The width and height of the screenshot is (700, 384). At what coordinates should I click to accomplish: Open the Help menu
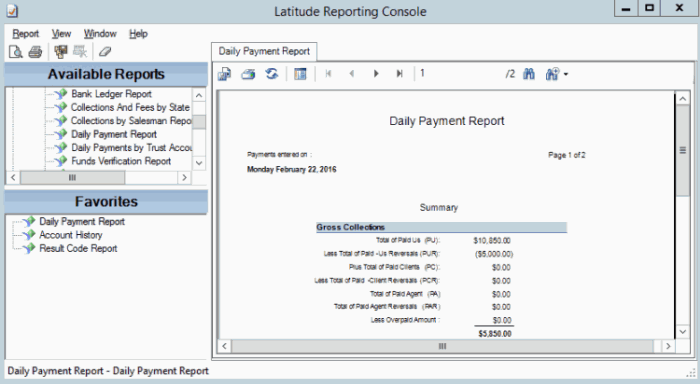tap(138, 33)
